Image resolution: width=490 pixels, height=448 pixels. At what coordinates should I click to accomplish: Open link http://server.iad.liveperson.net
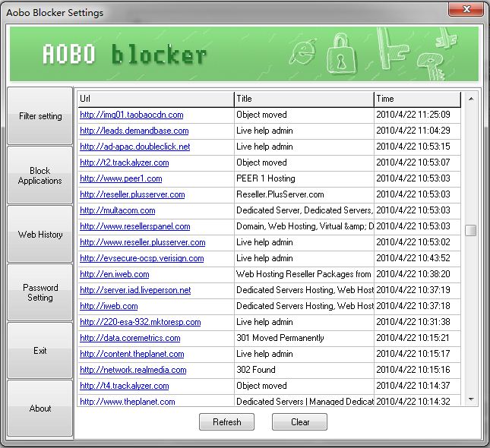135,290
